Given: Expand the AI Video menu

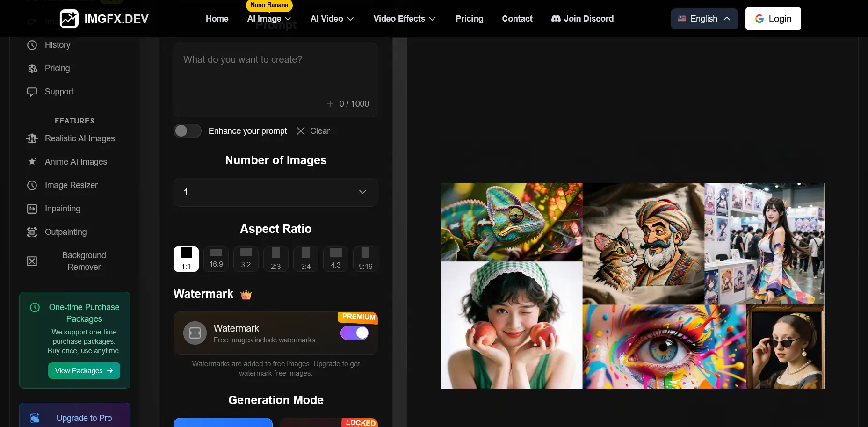Looking at the screenshot, I should click(x=332, y=19).
